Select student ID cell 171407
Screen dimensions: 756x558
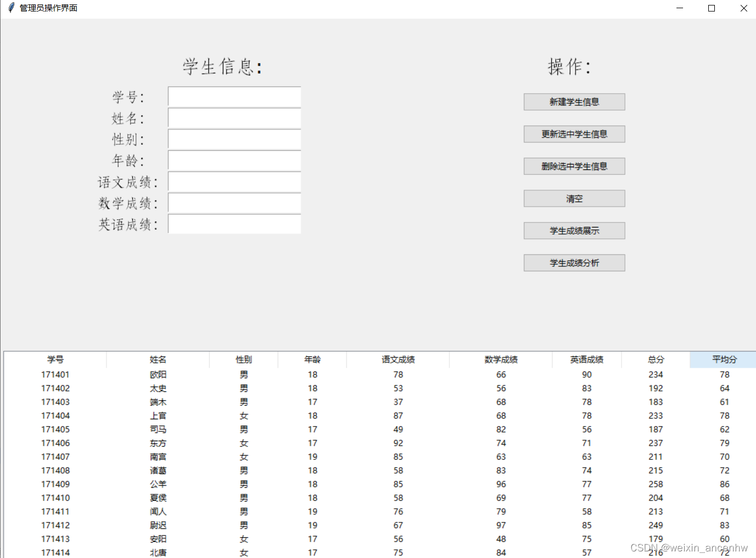(55, 457)
